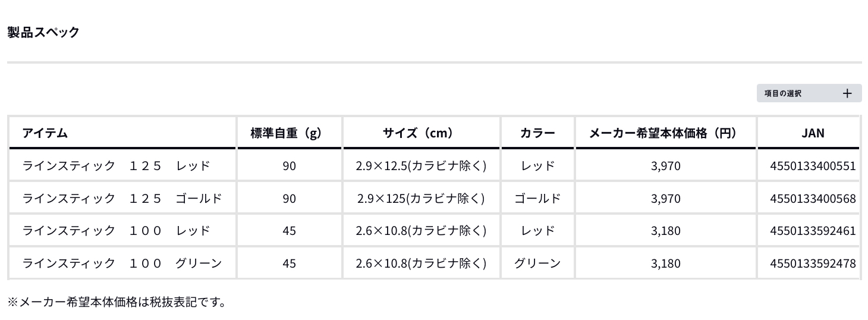Select JAN code 4550133592478
Viewport: 868px width, 320px height.
[x=813, y=263]
